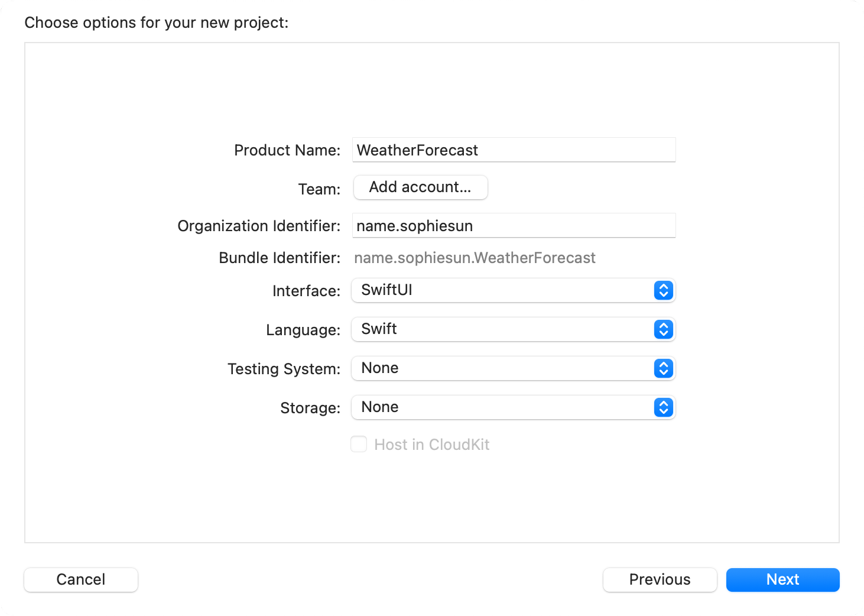Click the greyed Bundle Identifier value text
The image size is (864, 616).
[475, 258]
